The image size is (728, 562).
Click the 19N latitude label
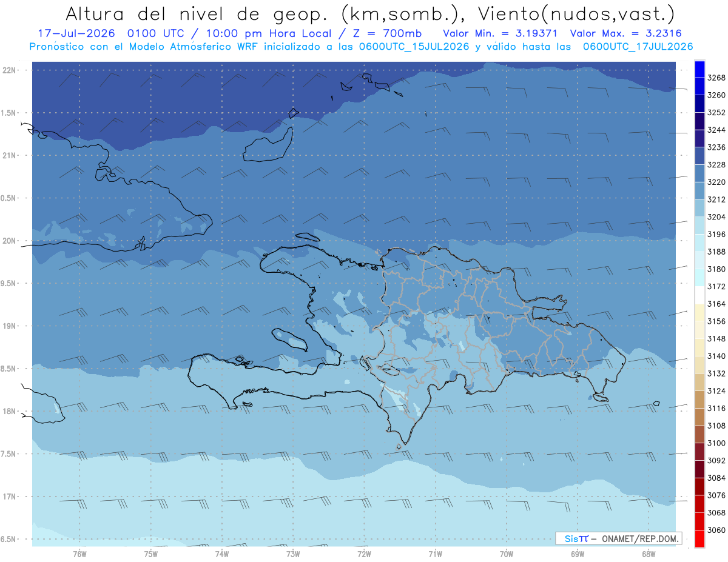9,326
